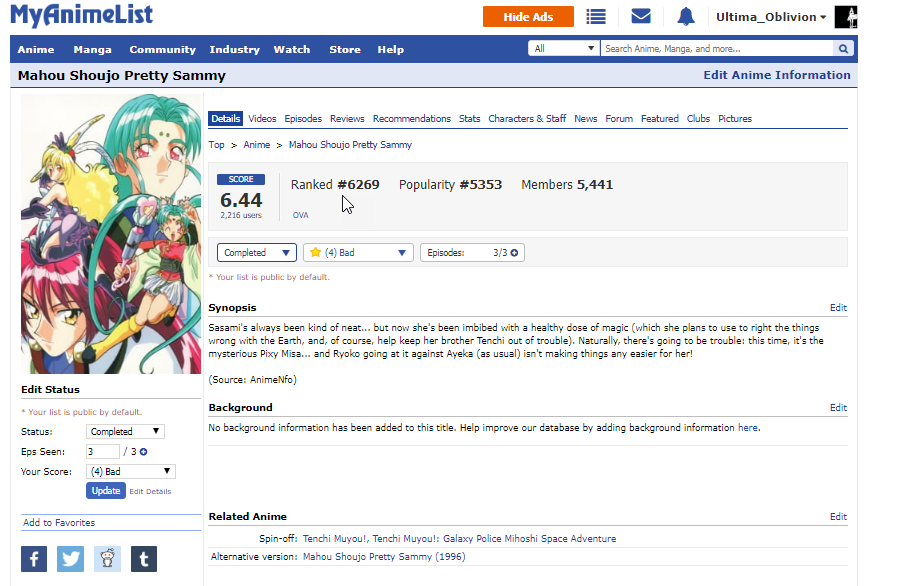Image resolution: width=899 pixels, height=586 pixels.
Task: Open the anime list icon in header
Action: tap(596, 17)
